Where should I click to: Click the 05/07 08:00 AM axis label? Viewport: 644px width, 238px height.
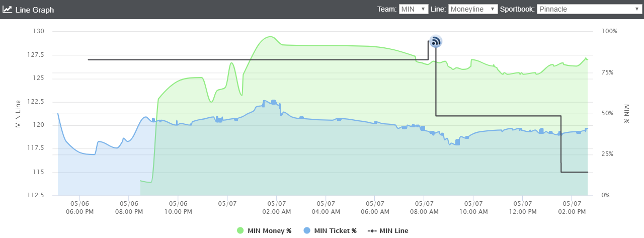[424, 208]
